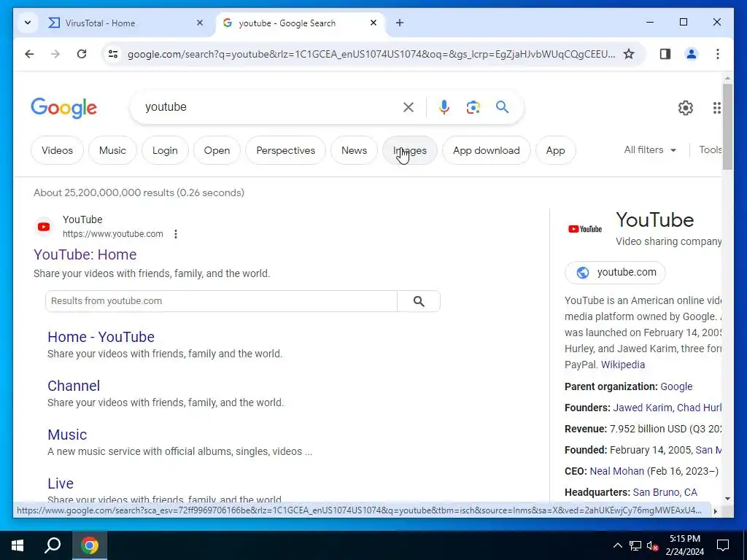Submit the youtube.com site search
This screenshot has height=560, width=747.
coord(419,301)
